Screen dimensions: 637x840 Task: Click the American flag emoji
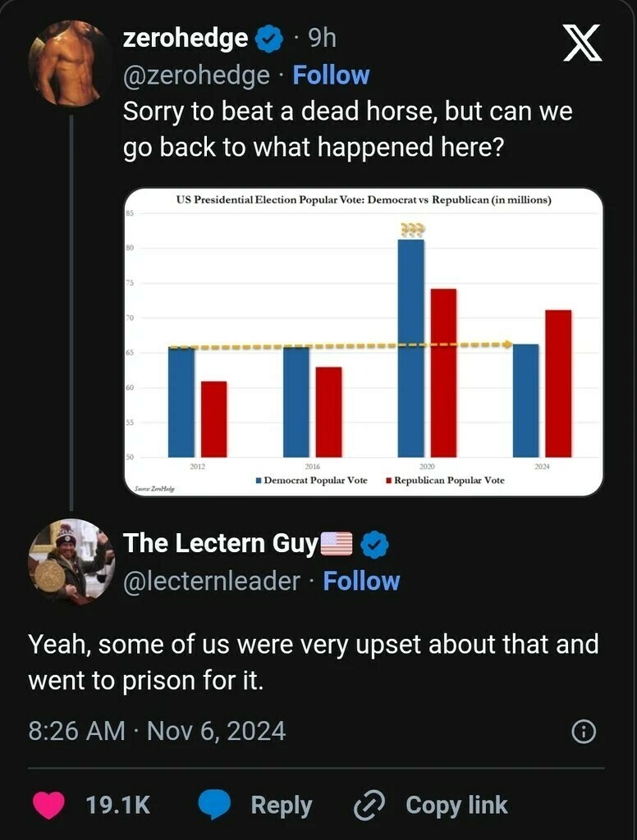coord(333,544)
